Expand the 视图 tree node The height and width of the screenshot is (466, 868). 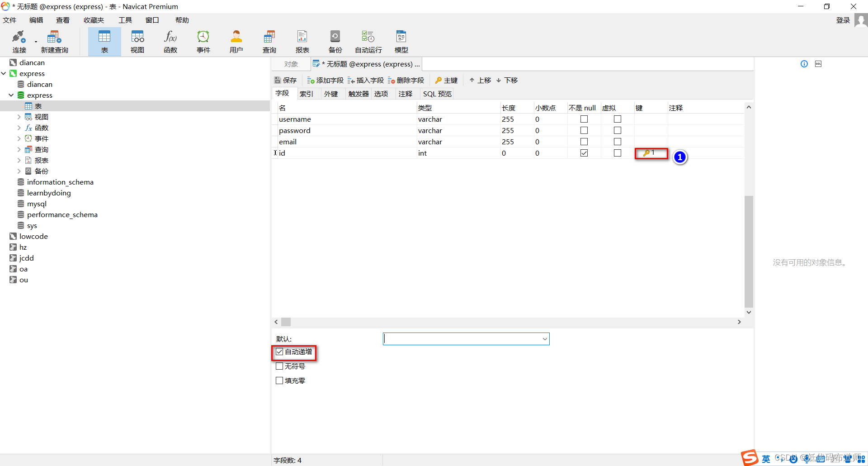tap(19, 117)
